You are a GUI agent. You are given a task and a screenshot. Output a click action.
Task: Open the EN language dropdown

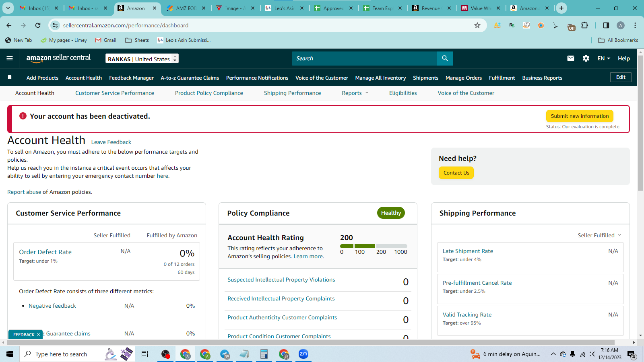point(603,58)
